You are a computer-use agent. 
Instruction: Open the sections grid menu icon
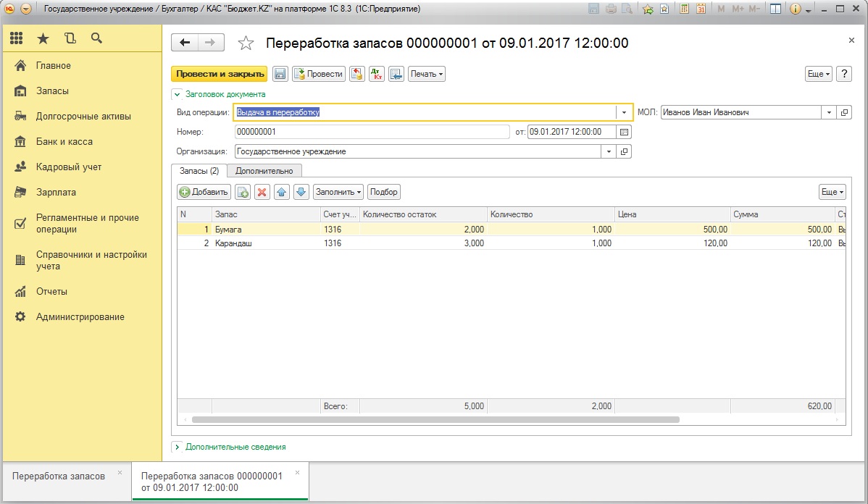[17, 38]
